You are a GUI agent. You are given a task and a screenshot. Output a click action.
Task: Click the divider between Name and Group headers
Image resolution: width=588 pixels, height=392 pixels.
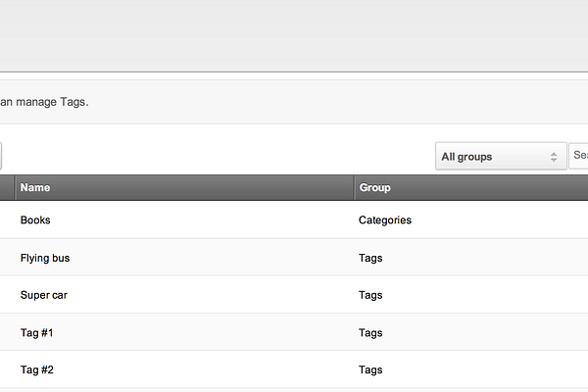[354, 187]
